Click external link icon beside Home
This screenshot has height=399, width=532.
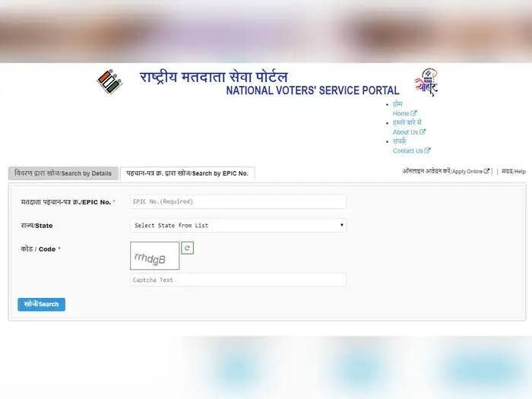(x=413, y=113)
